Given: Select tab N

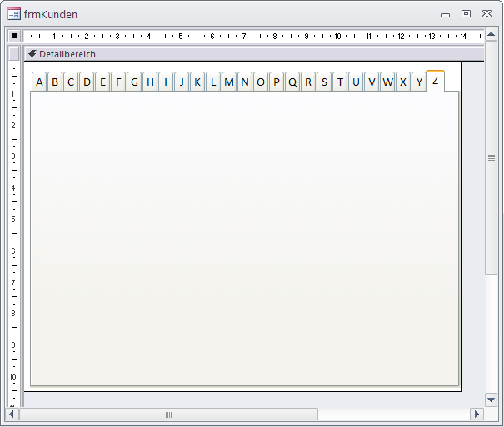Looking at the screenshot, I should click(x=245, y=82).
